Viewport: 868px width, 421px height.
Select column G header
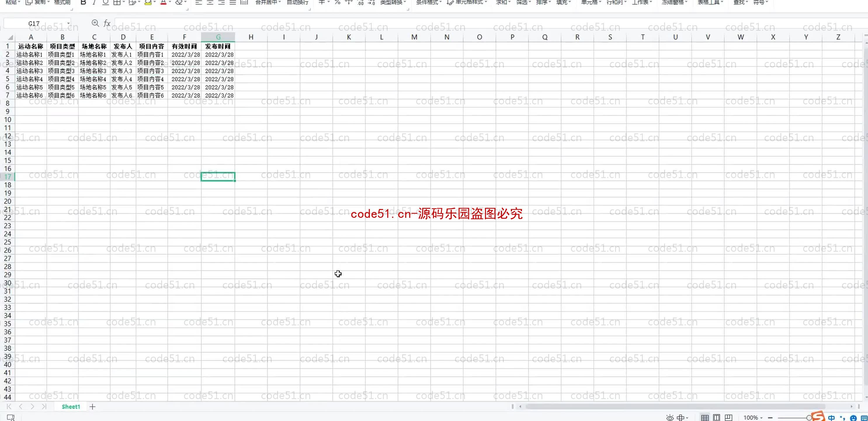218,37
